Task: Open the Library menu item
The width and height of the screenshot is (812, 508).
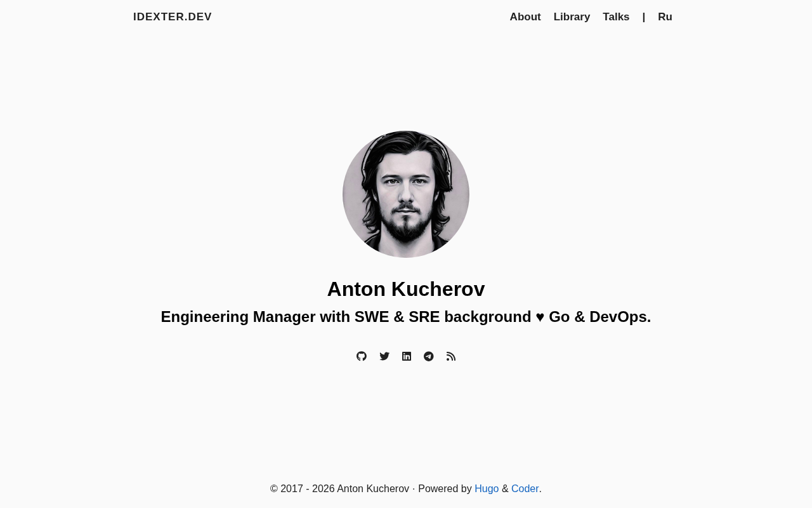Action: 572,17
